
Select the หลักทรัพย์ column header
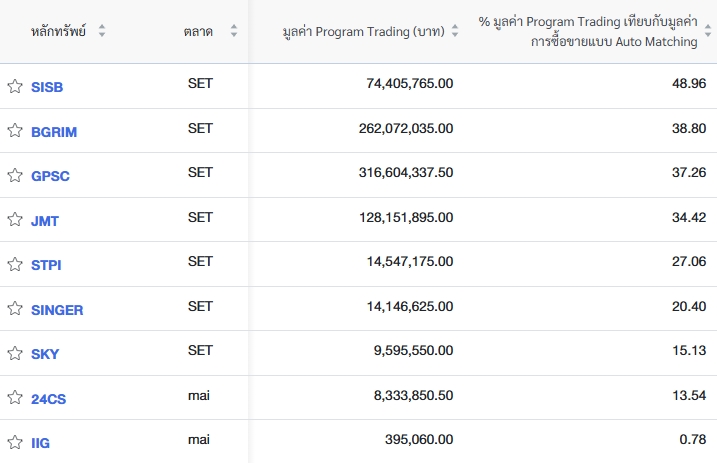click(58, 31)
